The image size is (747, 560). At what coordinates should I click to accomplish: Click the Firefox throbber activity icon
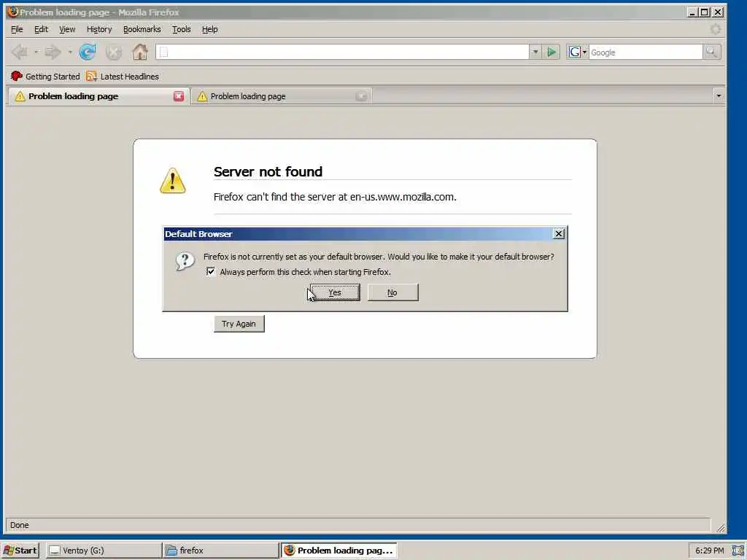coord(715,29)
